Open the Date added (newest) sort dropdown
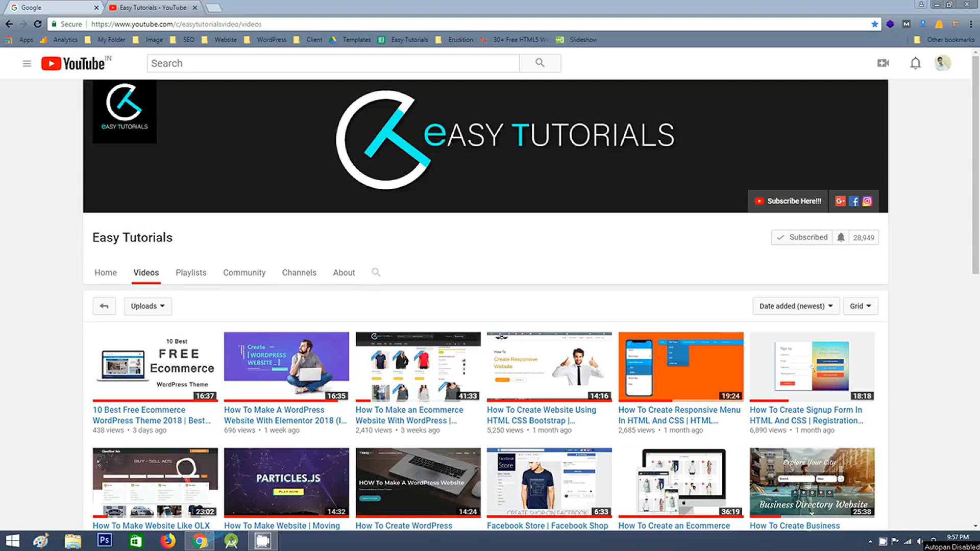This screenshot has width=980, height=551. coord(796,306)
